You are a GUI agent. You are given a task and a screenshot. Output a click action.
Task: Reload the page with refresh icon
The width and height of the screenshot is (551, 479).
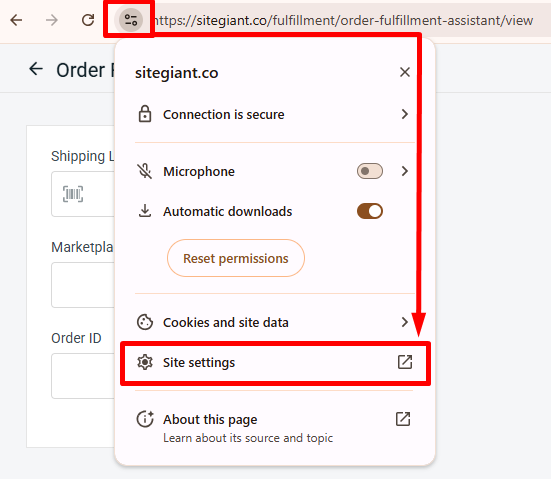pos(88,20)
